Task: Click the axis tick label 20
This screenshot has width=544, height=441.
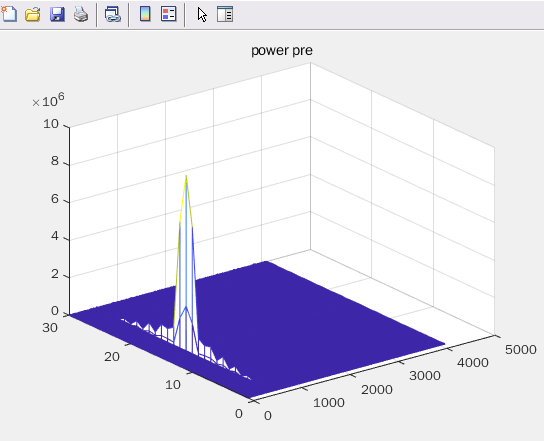Action: tap(112, 356)
